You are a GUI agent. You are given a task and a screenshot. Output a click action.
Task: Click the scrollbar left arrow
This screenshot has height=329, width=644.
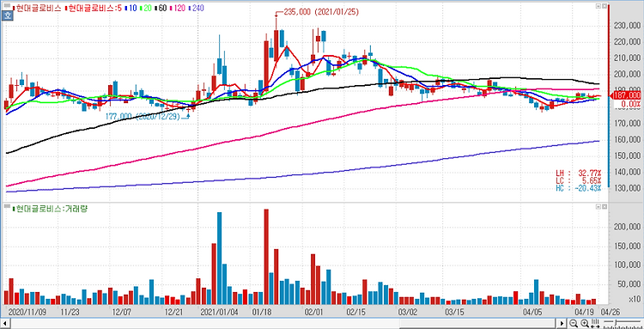coord(5,323)
